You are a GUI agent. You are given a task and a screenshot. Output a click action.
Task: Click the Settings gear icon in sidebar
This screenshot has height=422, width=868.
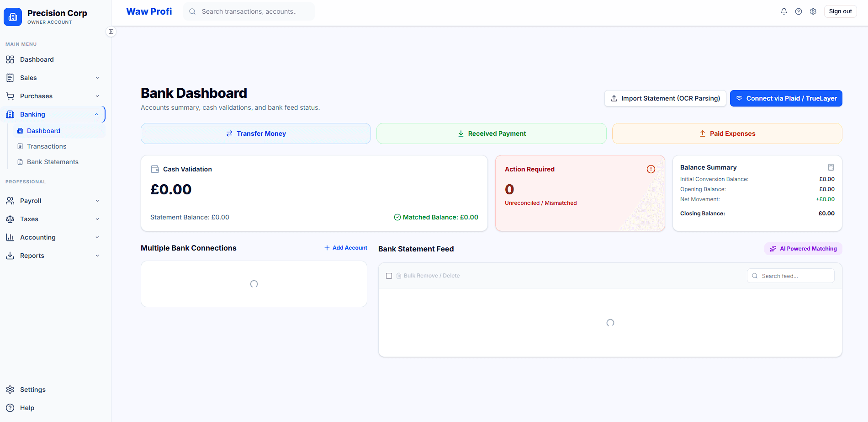click(10, 390)
